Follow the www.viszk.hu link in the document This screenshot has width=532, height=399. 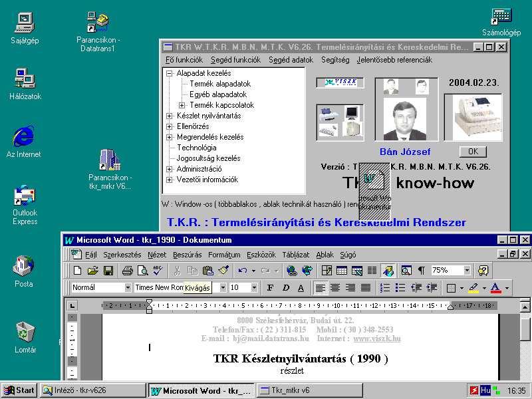[377, 338]
